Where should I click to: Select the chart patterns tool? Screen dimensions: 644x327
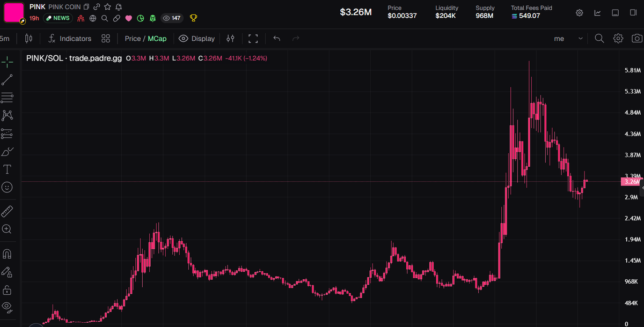pos(8,115)
